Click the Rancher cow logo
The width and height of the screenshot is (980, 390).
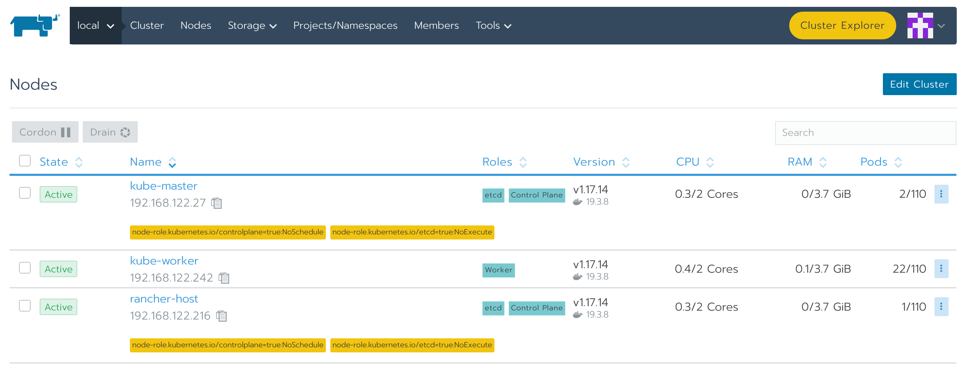35,26
